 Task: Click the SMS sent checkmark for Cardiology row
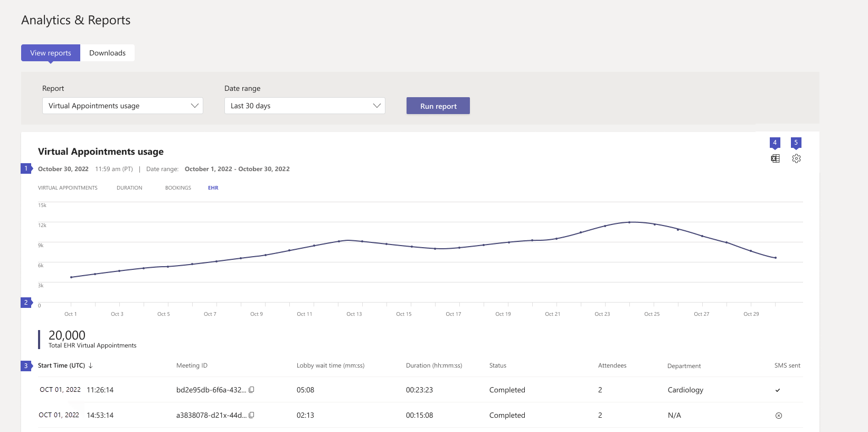778,390
